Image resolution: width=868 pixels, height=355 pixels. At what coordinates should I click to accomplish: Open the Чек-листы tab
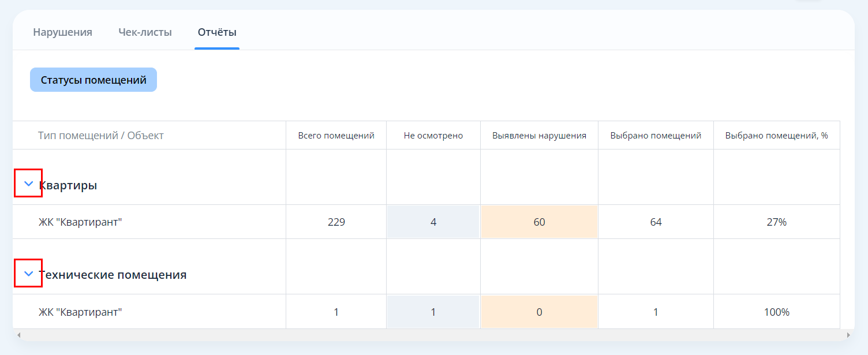coord(145,32)
